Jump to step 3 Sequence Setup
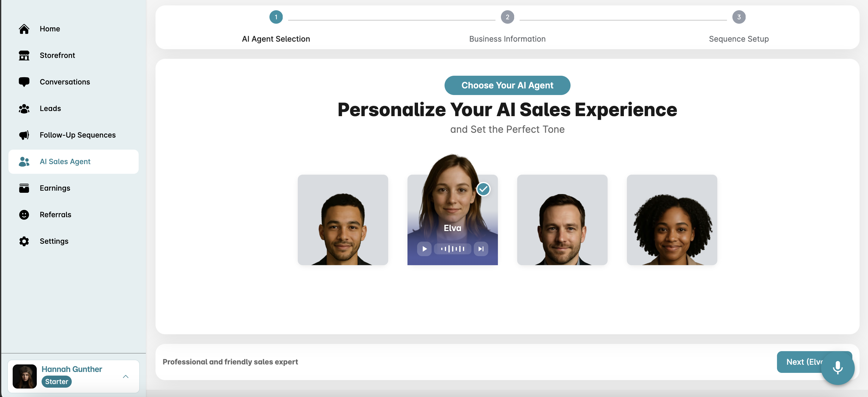 pos(739,17)
